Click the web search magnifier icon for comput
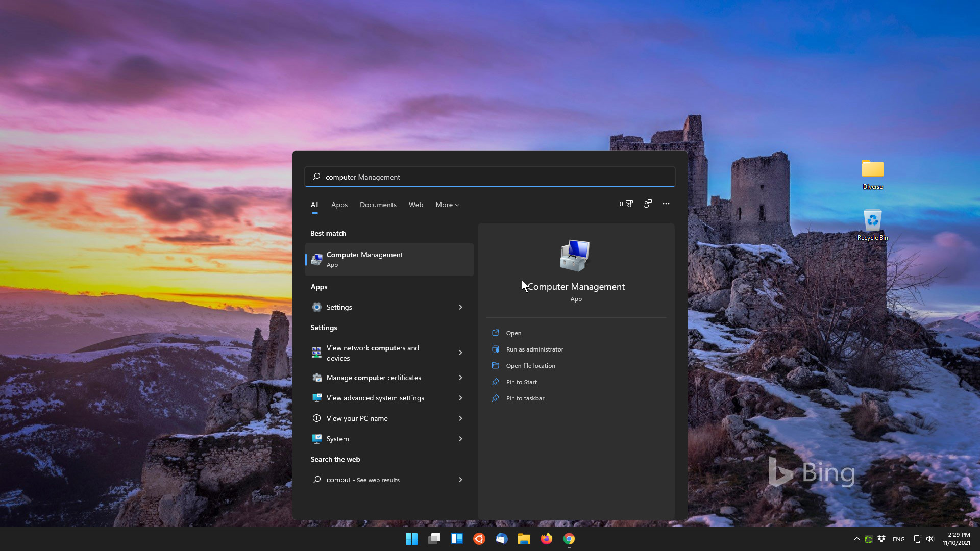 tap(317, 480)
